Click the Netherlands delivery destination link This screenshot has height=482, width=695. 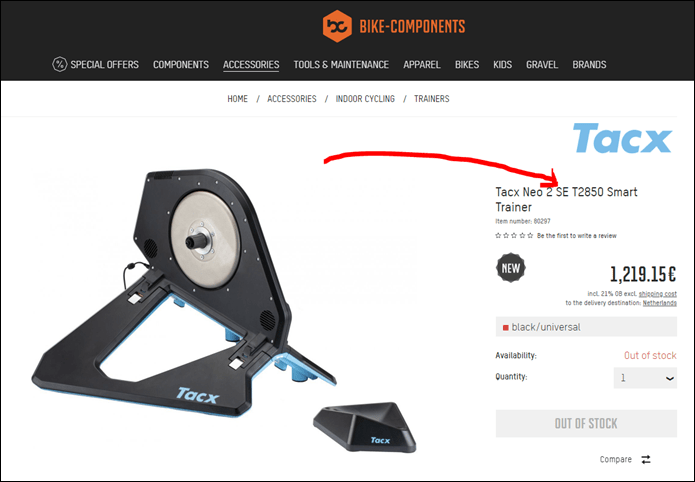[x=660, y=303]
